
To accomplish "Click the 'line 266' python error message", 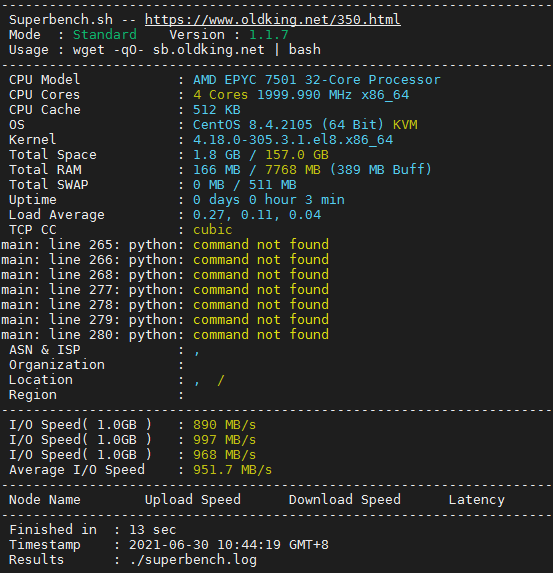I will click(165, 259).
